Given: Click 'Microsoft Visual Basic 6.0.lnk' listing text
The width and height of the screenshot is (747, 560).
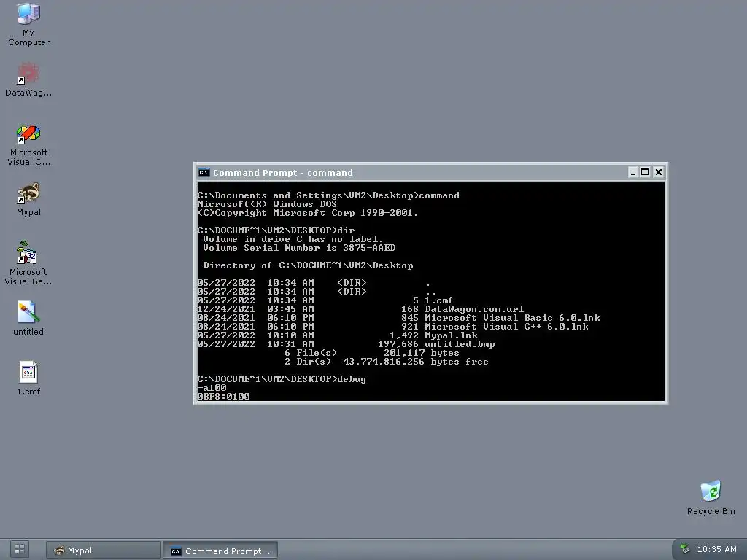Looking at the screenshot, I should pyautogui.click(x=512, y=318).
